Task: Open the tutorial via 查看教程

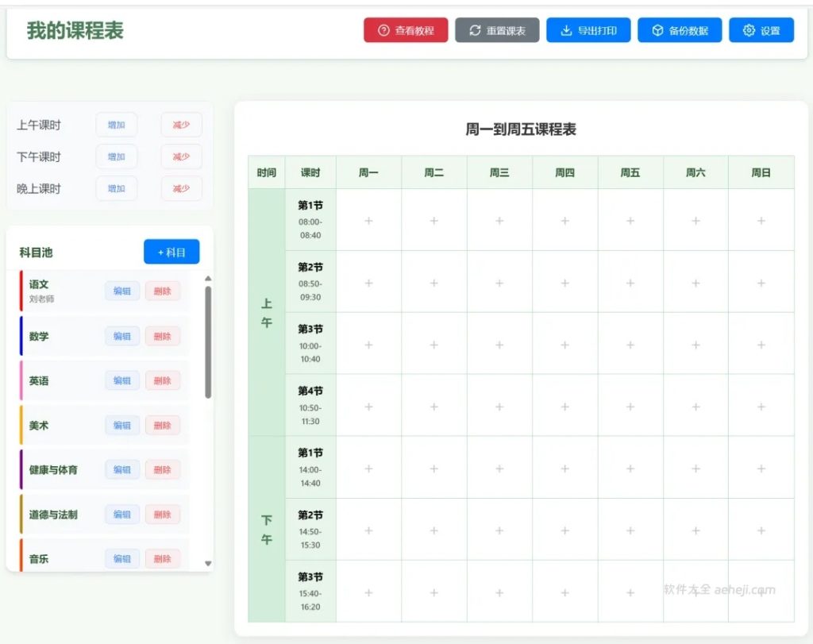Action: click(406, 30)
